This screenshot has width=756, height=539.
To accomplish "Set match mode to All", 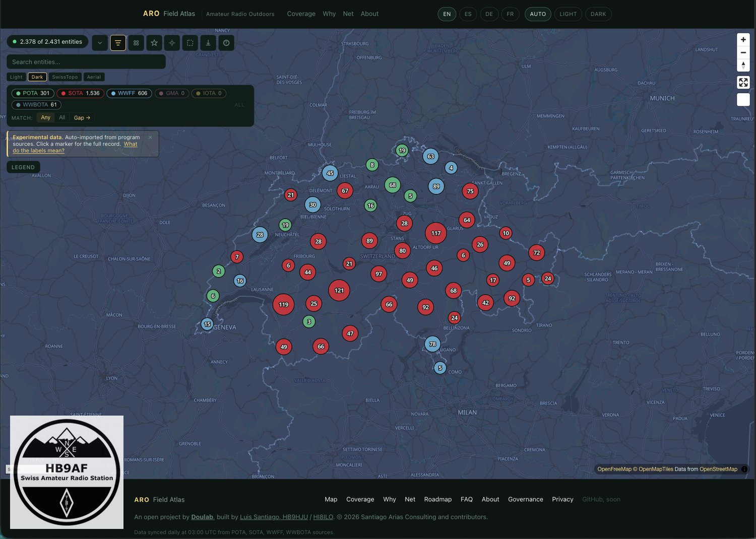I will click(x=62, y=117).
